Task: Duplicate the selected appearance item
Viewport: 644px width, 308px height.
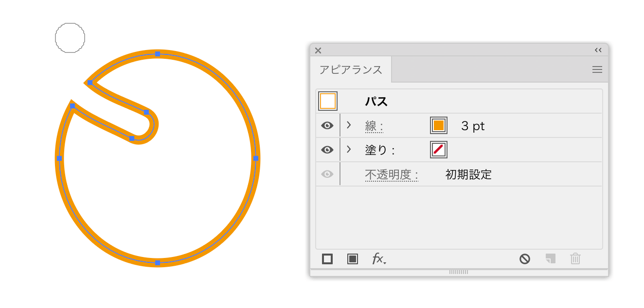Action: 550,259
